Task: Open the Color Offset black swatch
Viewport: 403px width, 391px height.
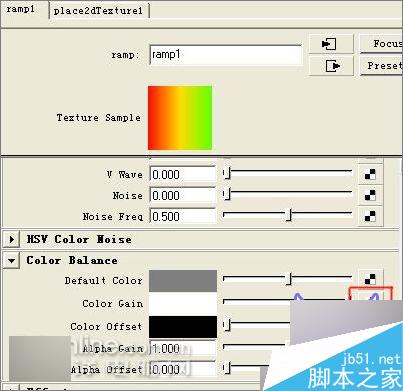Action: pyautogui.click(x=183, y=327)
